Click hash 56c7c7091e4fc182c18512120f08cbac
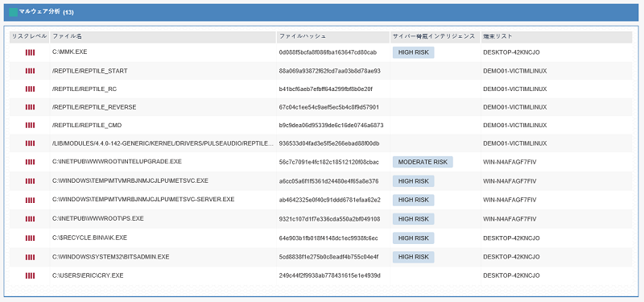The height and width of the screenshot is (302, 644). coord(328,162)
